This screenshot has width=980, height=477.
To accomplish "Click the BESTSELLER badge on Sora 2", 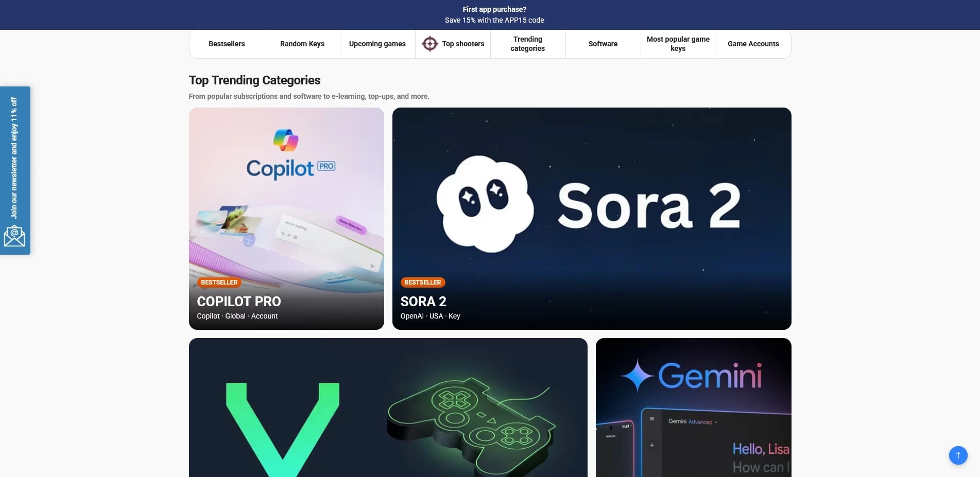I will click(x=422, y=282).
